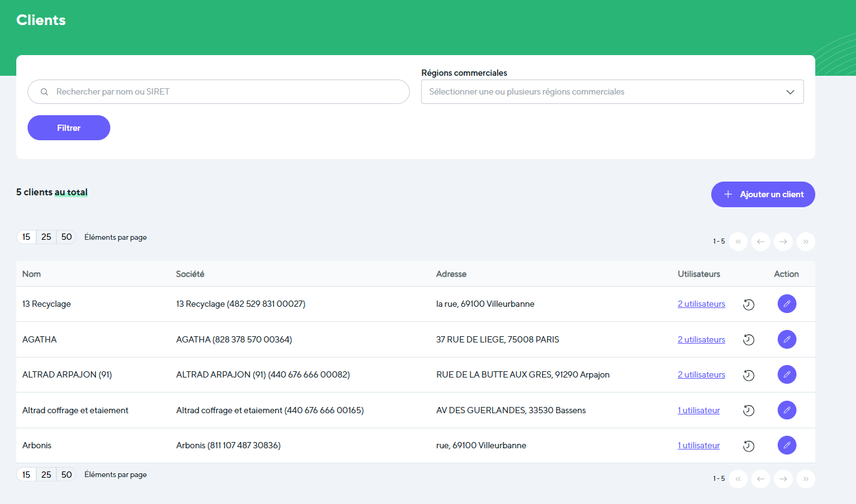The height and width of the screenshot is (504, 856).
Task: Edit the 13 Recyclage entry
Action: coord(786,304)
